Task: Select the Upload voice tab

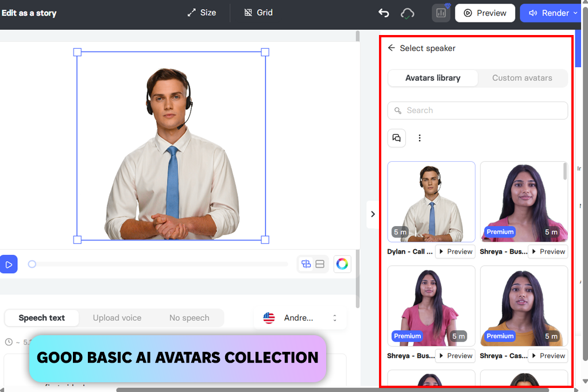Action: [117, 318]
